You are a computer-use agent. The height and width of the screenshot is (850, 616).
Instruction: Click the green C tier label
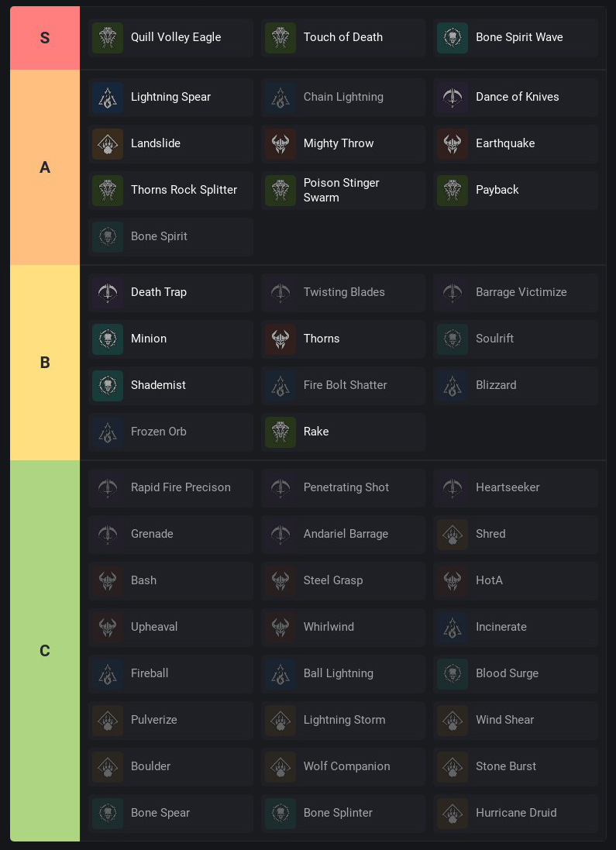click(45, 651)
